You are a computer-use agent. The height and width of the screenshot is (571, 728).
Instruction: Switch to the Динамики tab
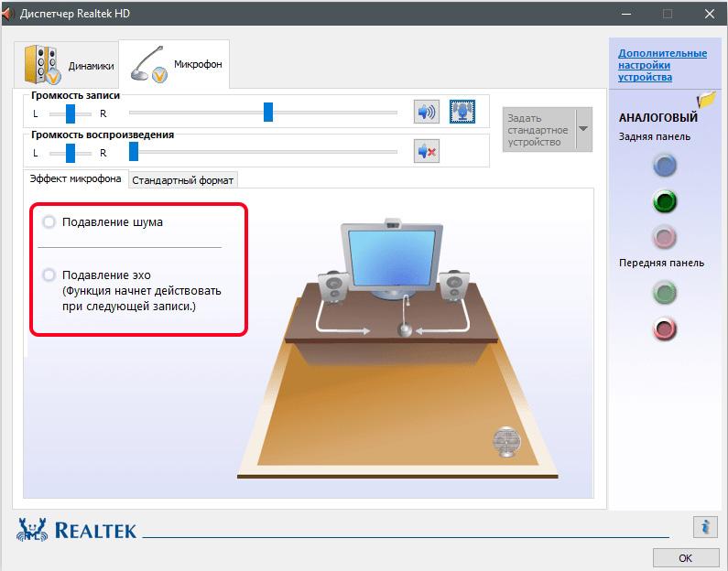click(67, 64)
